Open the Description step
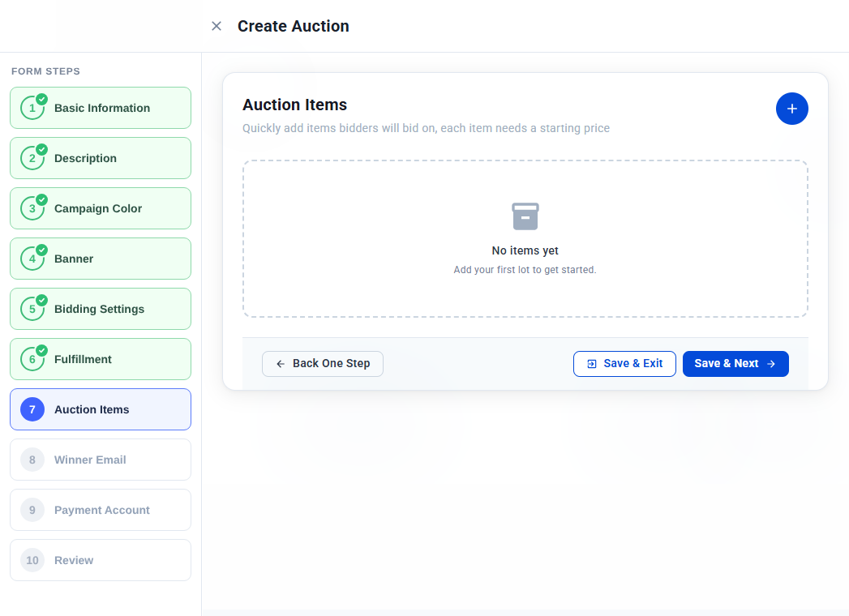 101,158
